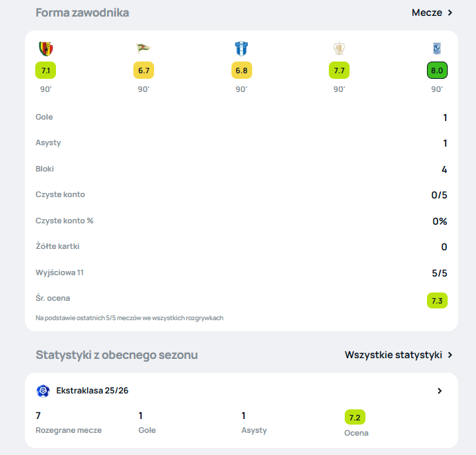This screenshot has height=455, width=476.
Task: Open the pale gold crest match
Action: click(x=339, y=48)
